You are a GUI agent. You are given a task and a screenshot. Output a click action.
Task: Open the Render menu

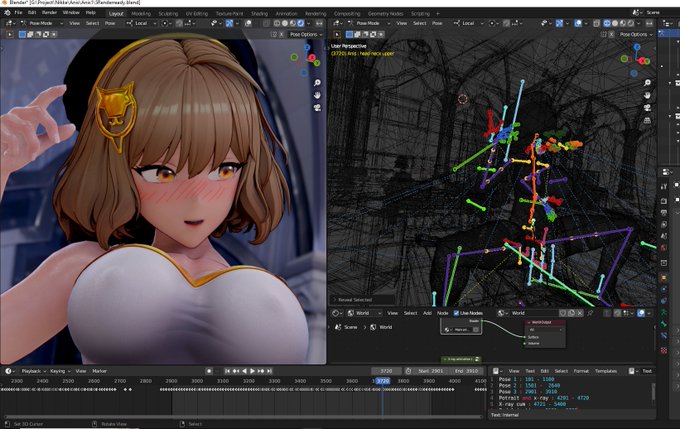(x=49, y=13)
